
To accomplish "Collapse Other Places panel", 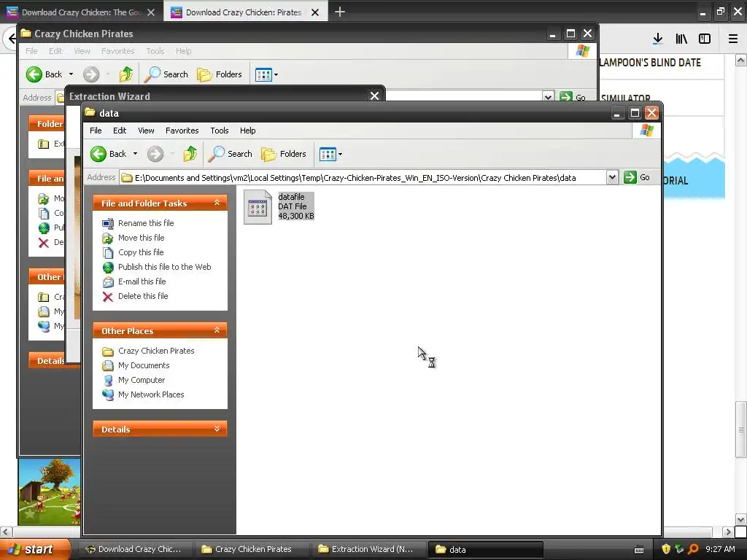I will [x=217, y=330].
